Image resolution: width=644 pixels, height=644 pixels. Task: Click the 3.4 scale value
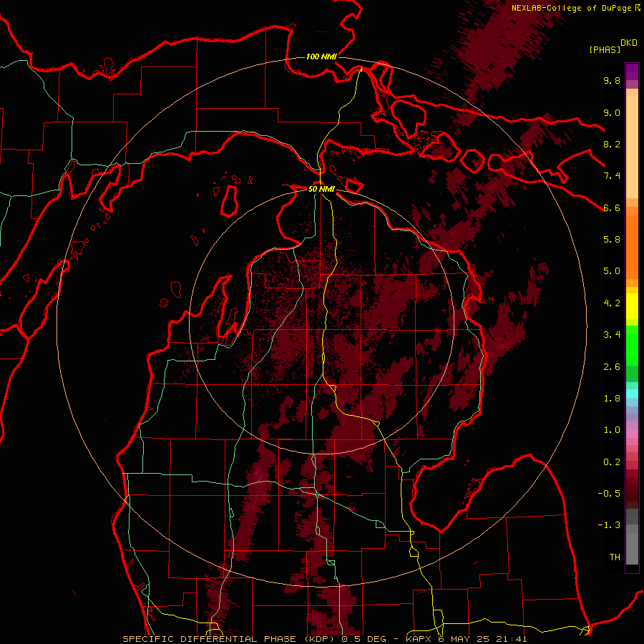point(612,335)
